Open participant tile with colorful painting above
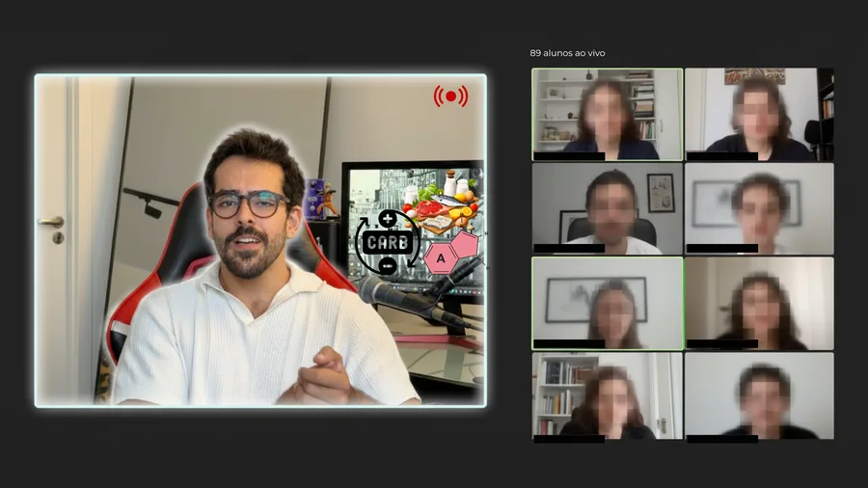 760,115
